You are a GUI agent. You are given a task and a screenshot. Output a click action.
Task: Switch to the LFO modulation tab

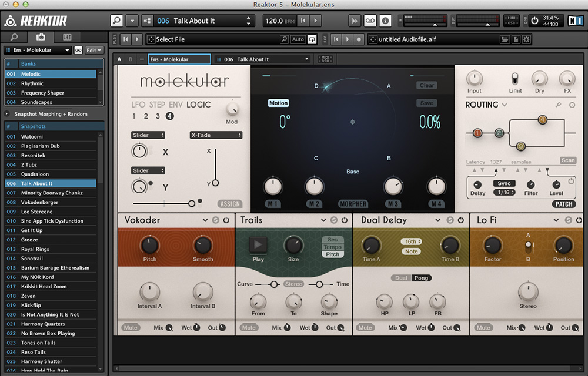tap(138, 105)
